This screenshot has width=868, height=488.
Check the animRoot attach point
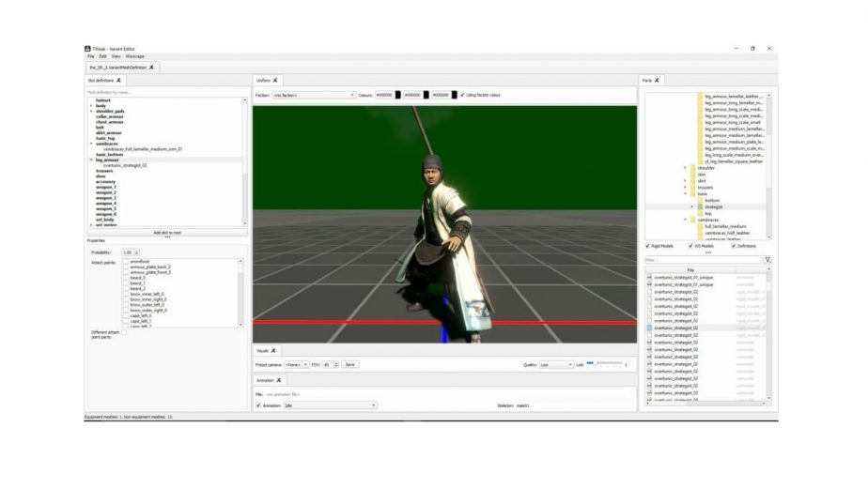(x=126, y=261)
